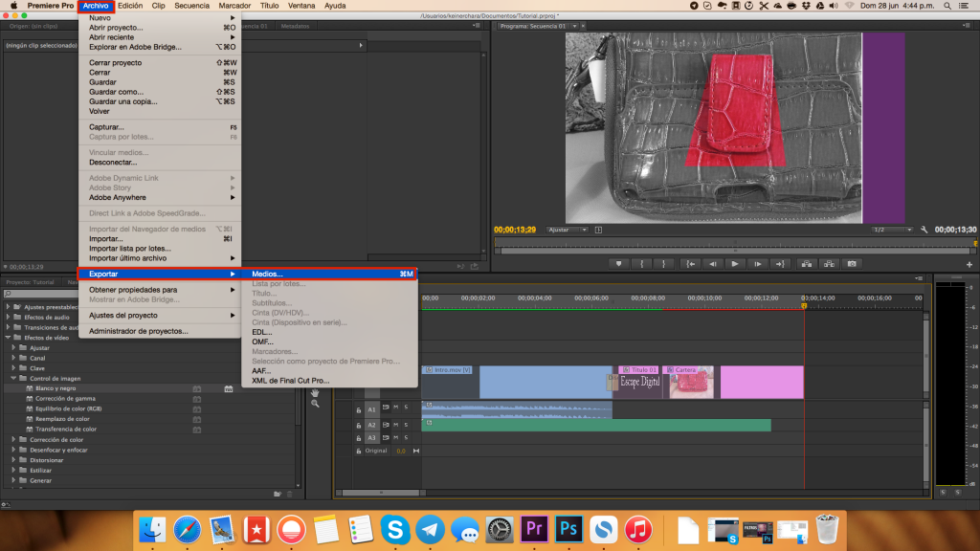Click the timeline zoom slider at the bottom
The height and width of the screenshot is (551, 980).
click(x=381, y=494)
